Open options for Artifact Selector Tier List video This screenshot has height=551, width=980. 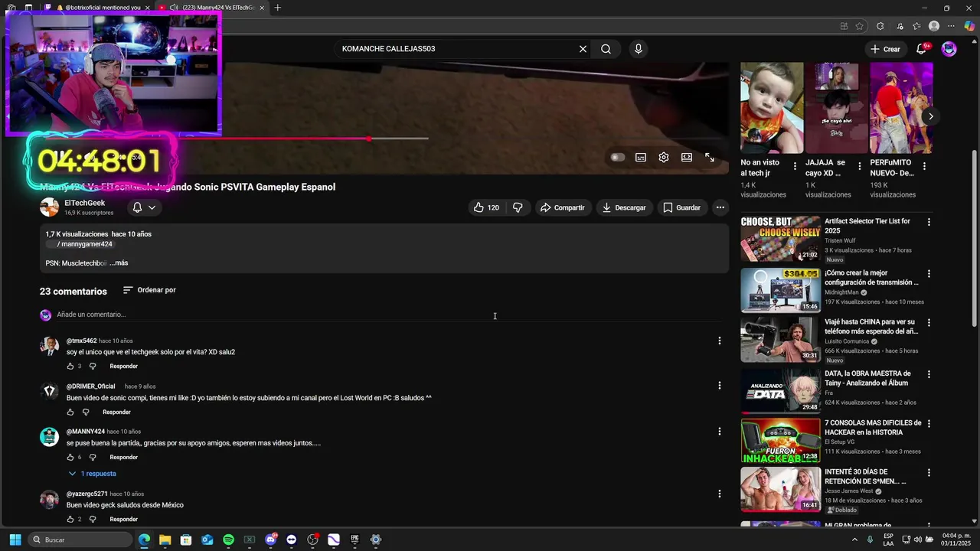click(x=929, y=222)
